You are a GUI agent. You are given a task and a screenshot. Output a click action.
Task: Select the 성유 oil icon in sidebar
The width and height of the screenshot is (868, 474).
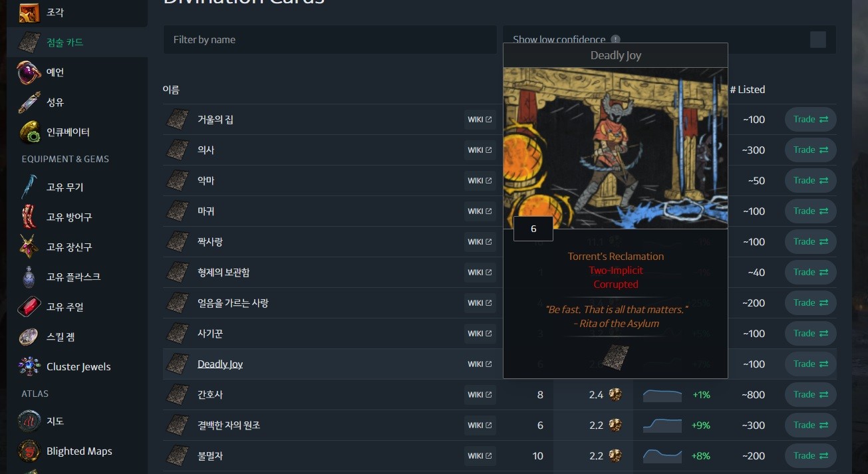click(29, 102)
